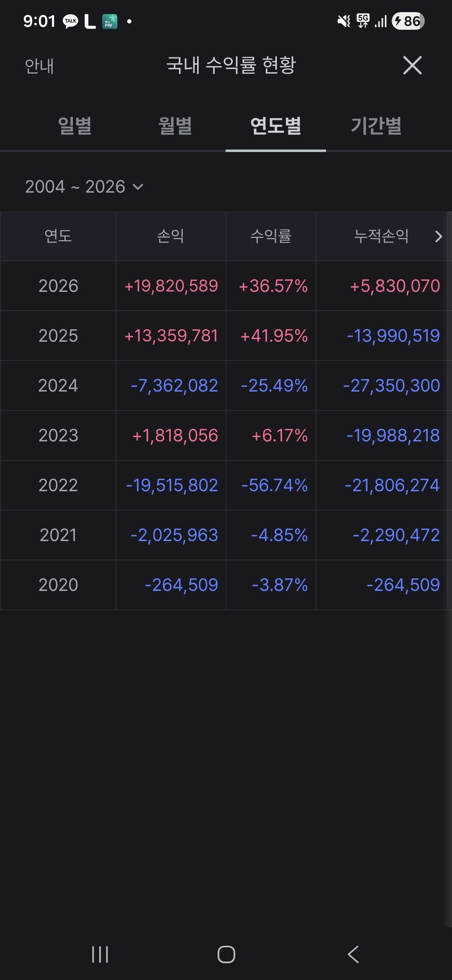The image size is (452, 980).
Task: Tap the battery indicator icon
Action: click(408, 21)
